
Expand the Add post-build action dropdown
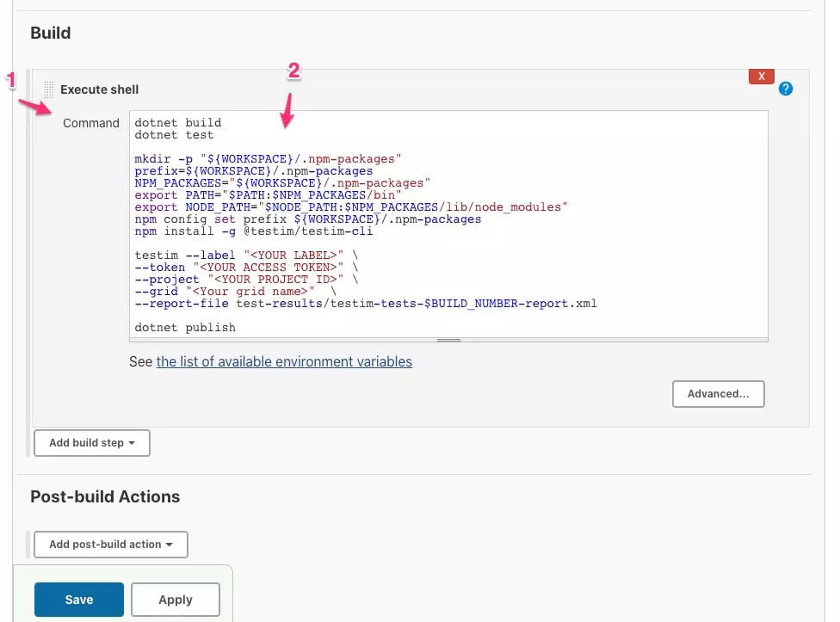pos(111,545)
